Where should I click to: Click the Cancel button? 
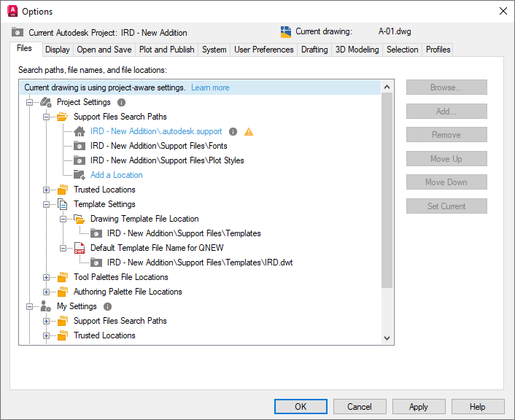click(360, 407)
